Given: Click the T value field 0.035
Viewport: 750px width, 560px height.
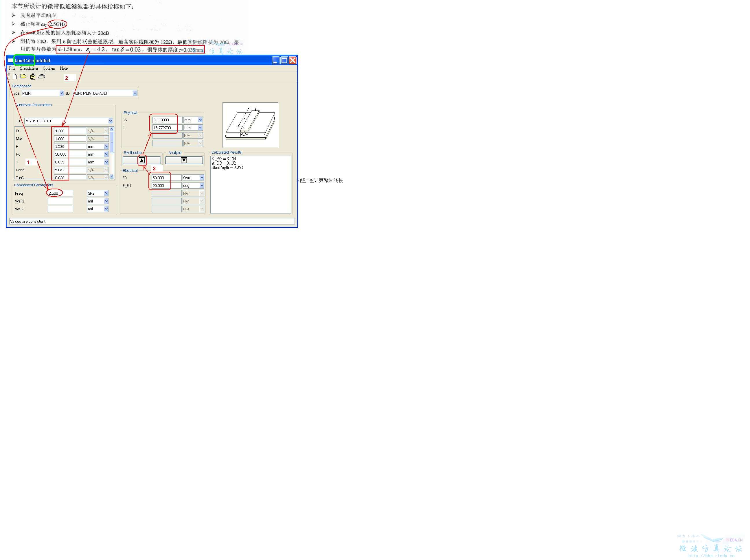Looking at the screenshot, I should [70, 162].
